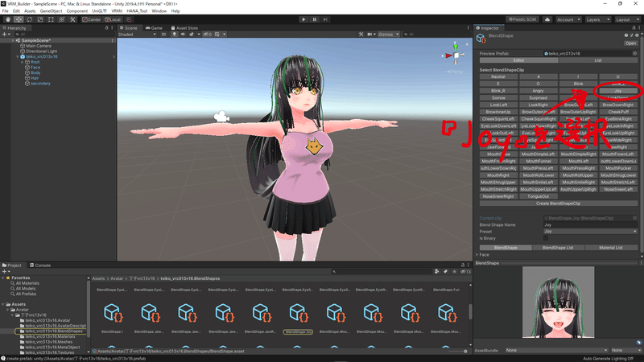644x362 pixels.
Task: Click the Scene search field
Action: point(436,35)
